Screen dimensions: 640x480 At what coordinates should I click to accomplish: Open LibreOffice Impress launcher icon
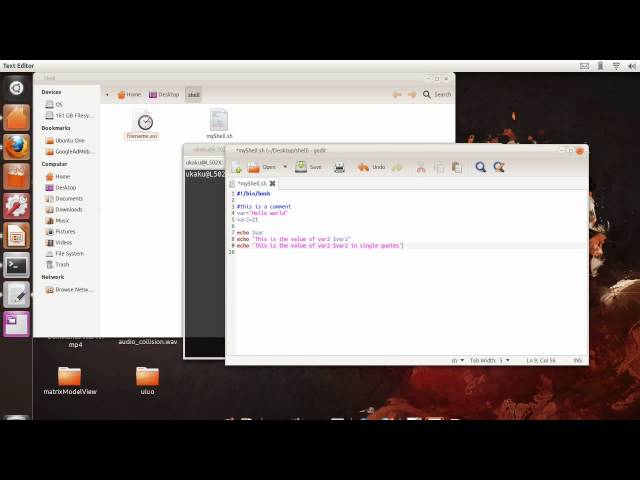pyautogui.click(x=16, y=236)
